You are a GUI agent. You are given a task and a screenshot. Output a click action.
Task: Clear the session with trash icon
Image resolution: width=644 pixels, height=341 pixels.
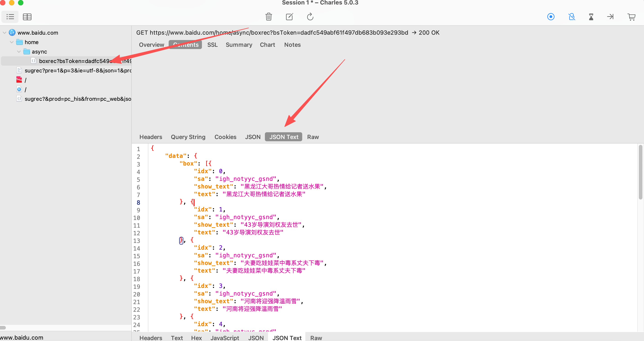pos(268,17)
